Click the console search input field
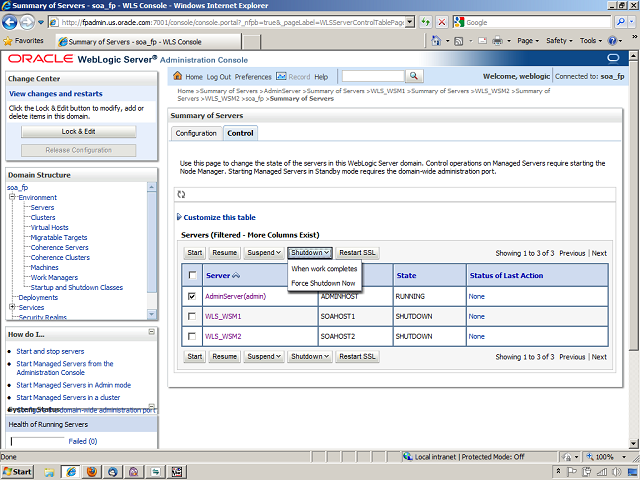This screenshot has height=480, width=640. 372,76
